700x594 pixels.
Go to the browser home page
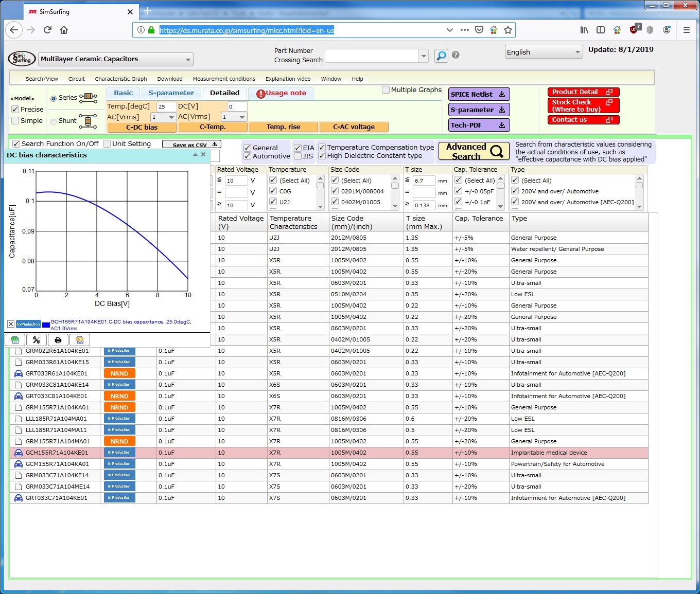coord(64,30)
